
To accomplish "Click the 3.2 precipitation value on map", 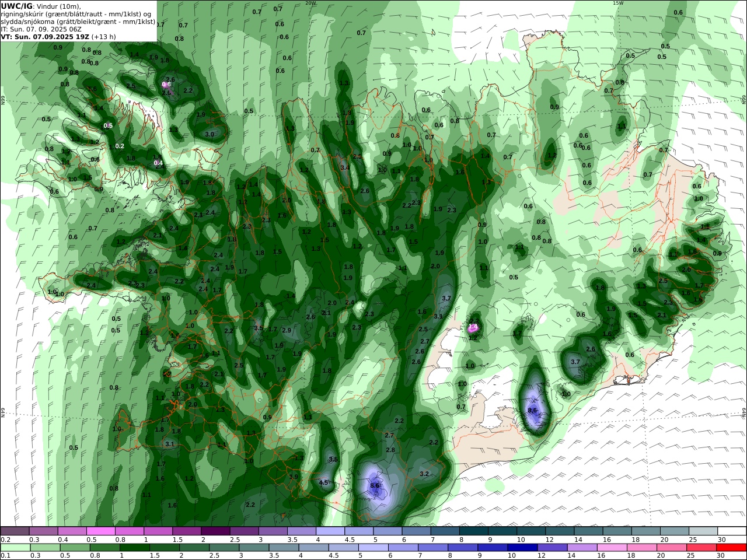I will (424, 474).
